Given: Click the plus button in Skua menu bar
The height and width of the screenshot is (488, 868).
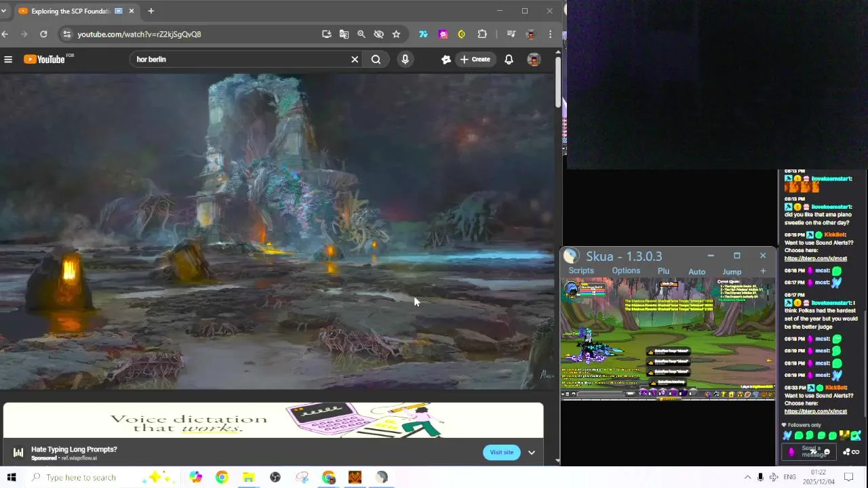Looking at the screenshot, I should [763, 271].
